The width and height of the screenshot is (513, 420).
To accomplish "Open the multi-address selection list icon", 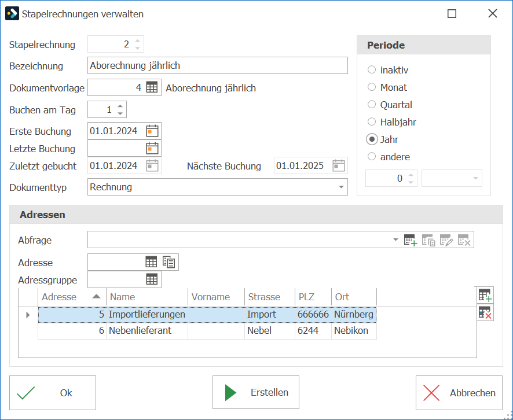I will click(169, 262).
